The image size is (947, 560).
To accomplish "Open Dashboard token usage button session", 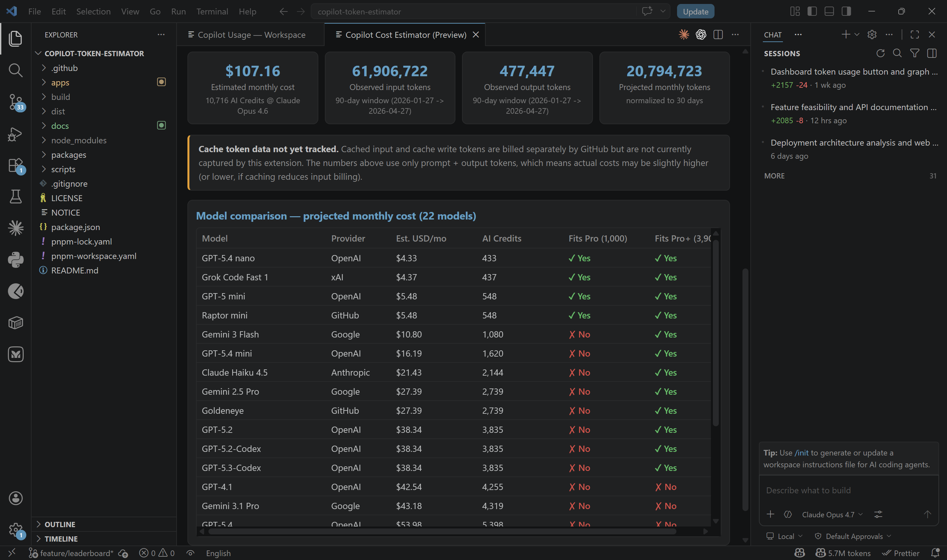I will (x=850, y=78).
